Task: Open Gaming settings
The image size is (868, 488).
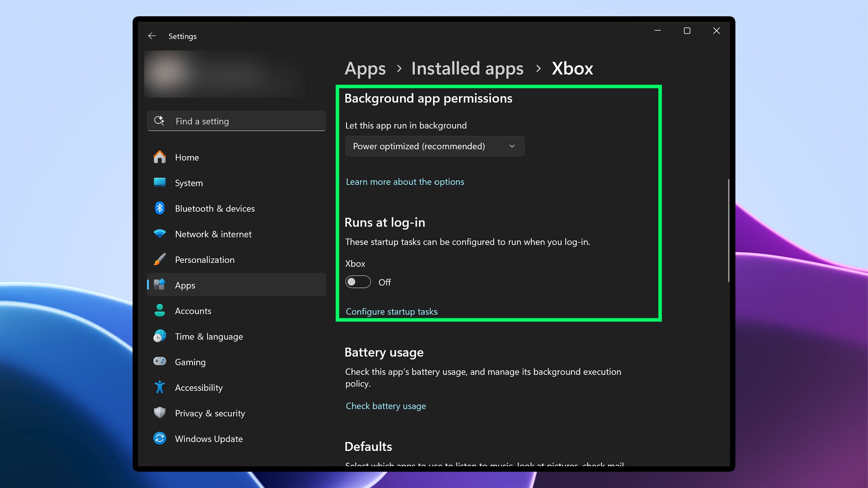Action: [x=236, y=362]
